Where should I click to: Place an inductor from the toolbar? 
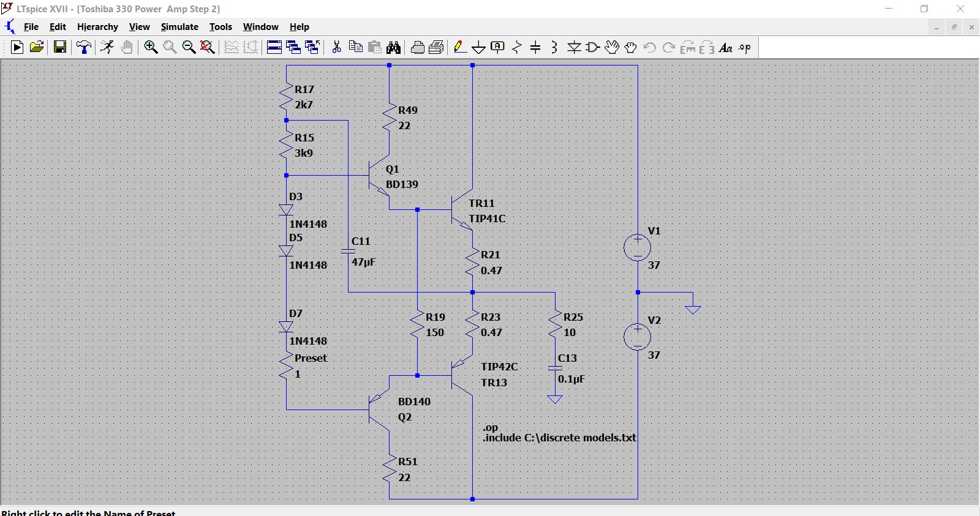[554, 47]
